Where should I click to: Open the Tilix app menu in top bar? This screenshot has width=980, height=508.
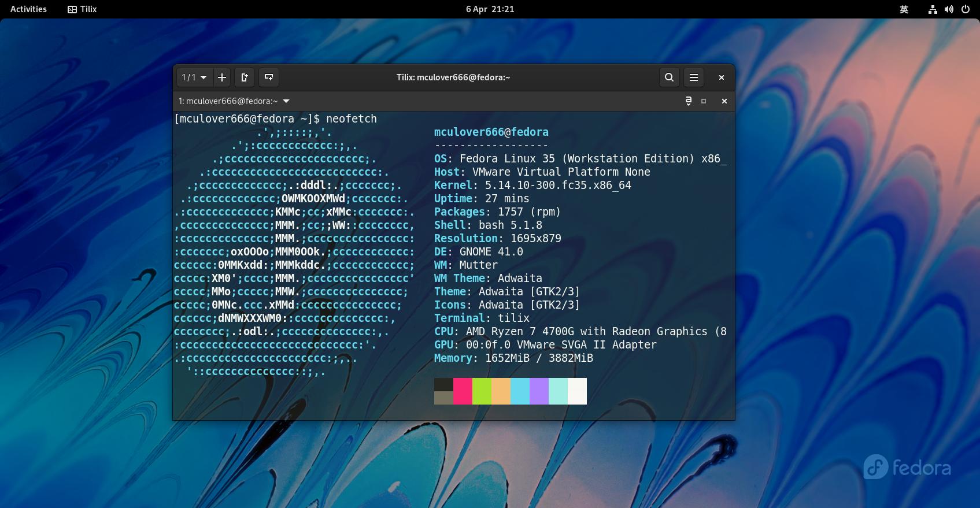pyautogui.click(x=82, y=9)
